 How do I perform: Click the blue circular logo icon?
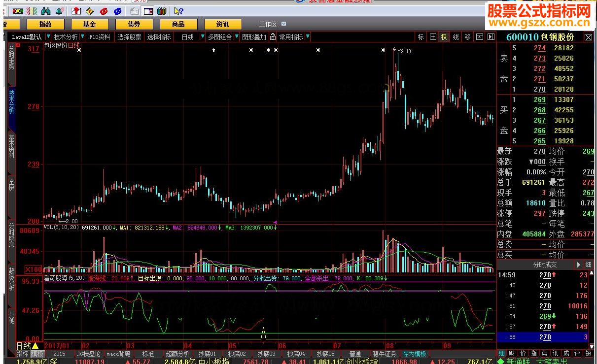pos(118,11)
